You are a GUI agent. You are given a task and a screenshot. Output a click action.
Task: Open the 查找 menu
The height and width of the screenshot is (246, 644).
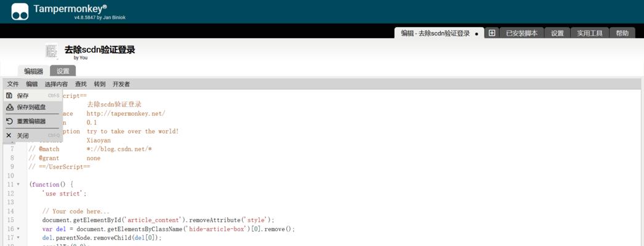[81, 84]
